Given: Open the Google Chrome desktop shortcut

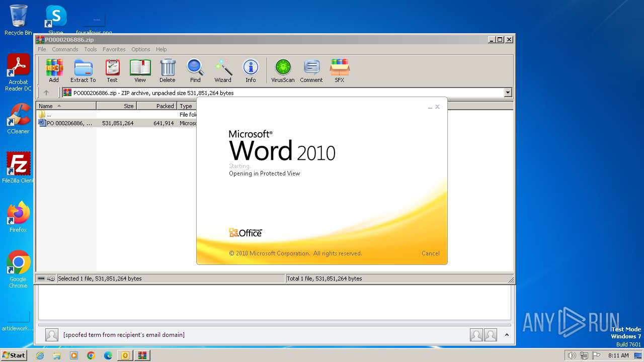Looking at the screenshot, I should [x=18, y=269].
